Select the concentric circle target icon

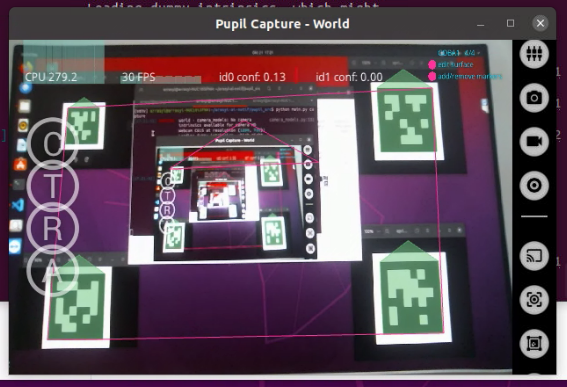[534, 186]
